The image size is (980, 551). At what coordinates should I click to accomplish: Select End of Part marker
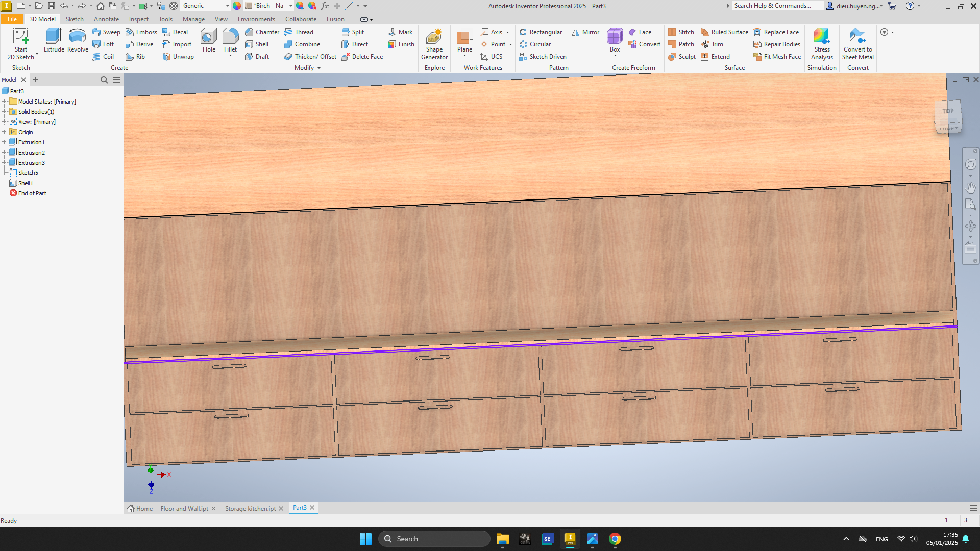pos(32,193)
